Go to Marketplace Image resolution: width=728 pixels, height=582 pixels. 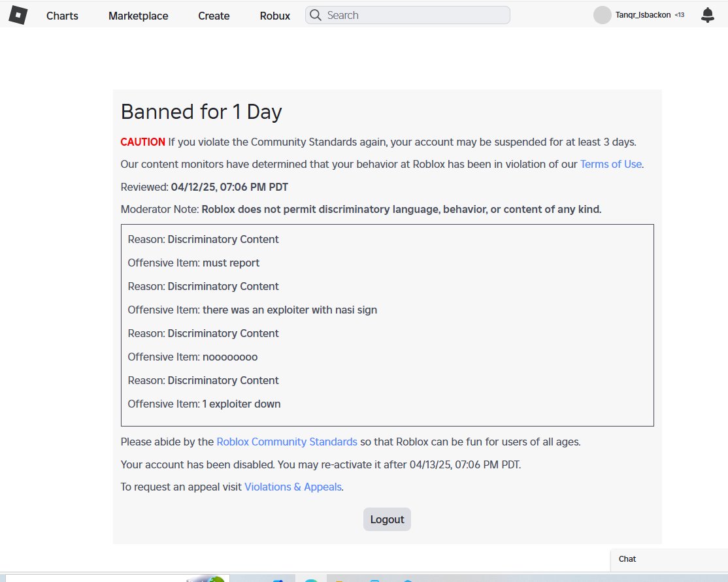coord(139,16)
